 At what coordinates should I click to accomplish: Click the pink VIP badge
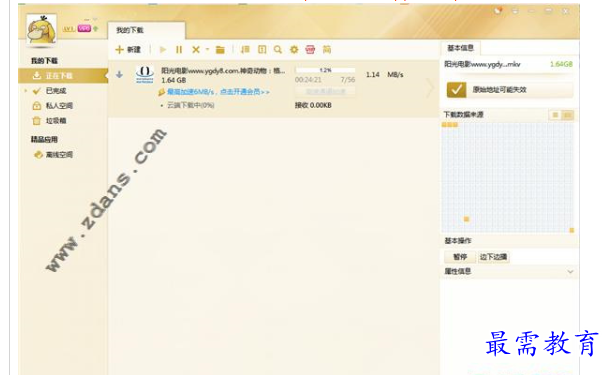(84, 28)
